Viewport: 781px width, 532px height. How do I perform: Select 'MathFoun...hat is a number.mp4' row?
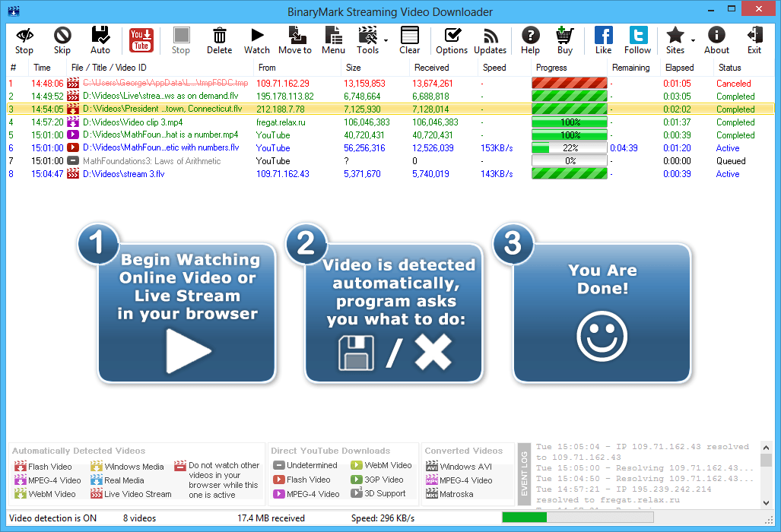point(391,135)
